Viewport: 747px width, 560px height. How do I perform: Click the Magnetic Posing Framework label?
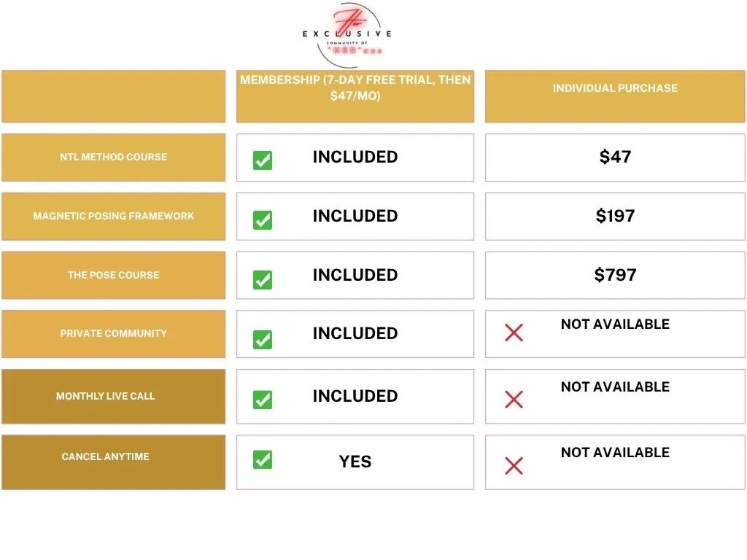(x=114, y=216)
